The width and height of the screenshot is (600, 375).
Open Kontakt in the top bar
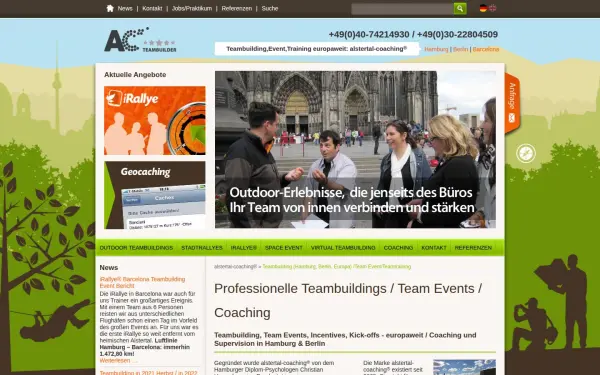click(152, 8)
